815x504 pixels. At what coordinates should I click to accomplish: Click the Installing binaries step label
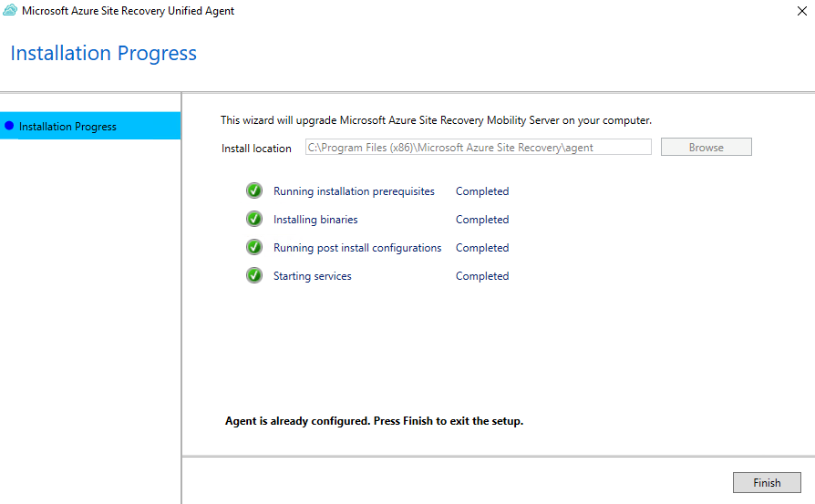coord(315,220)
